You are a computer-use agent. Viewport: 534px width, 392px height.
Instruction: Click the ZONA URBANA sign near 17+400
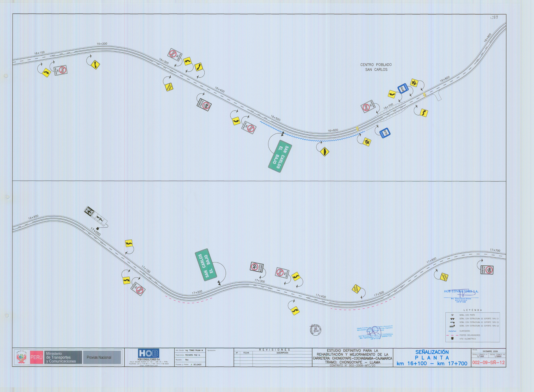356,289
